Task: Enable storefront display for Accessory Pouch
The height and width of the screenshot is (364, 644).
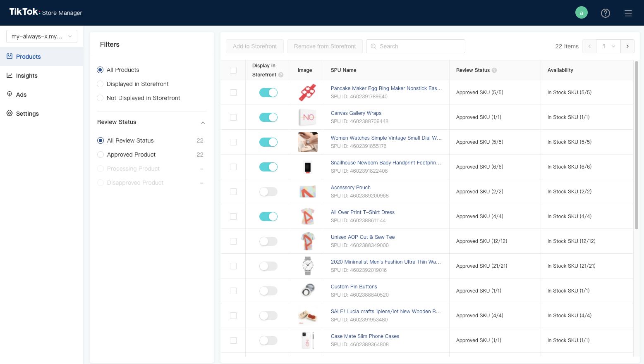Action: [x=268, y=192]
